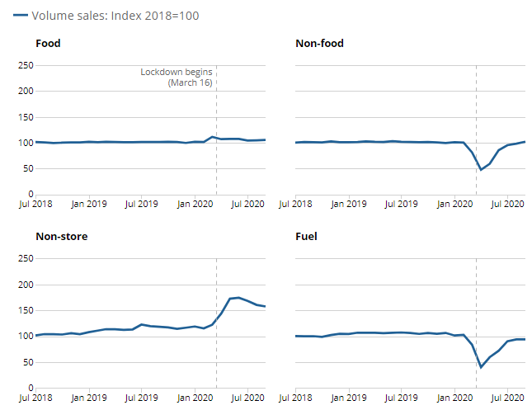Select the Food chart title

point(48,43)
